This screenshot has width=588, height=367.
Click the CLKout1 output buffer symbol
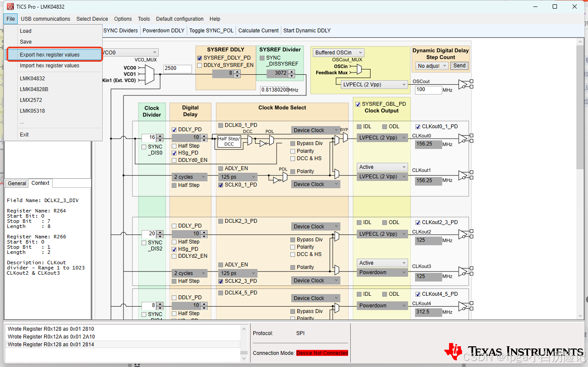[466, 175]
